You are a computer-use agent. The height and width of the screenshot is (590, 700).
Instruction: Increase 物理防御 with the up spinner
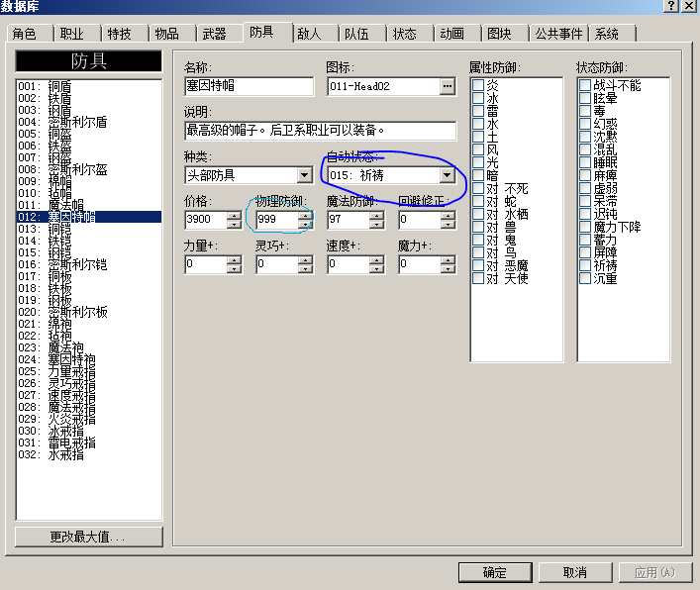pos(305,216)
